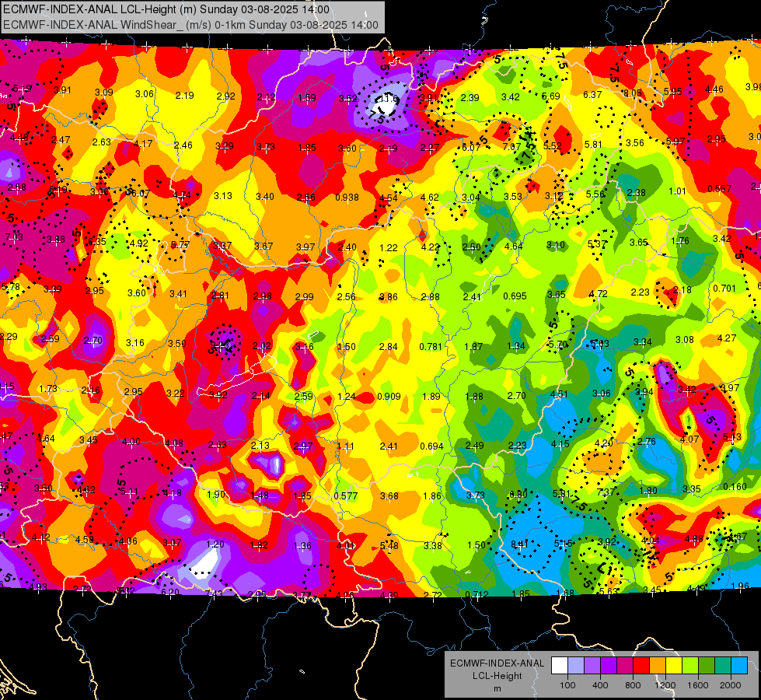Click the wind shear value 0.557
This screenshot has height=700, width=761.
coord(719,188)
